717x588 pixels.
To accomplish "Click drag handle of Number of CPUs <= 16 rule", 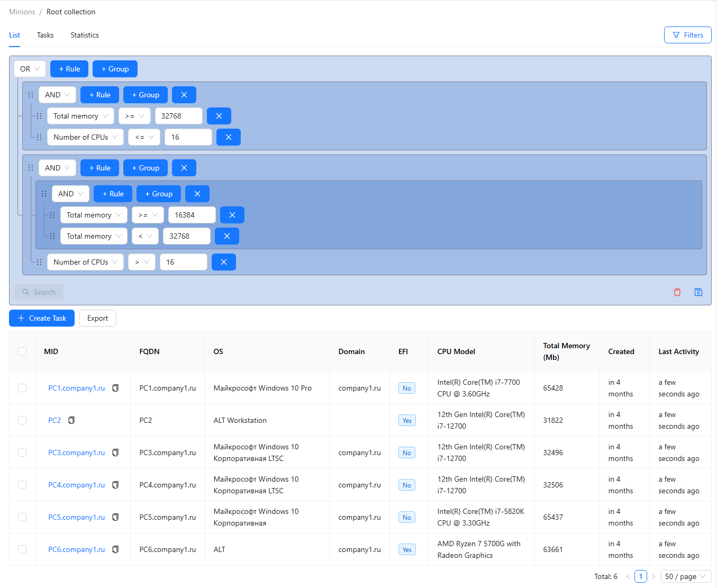I will pos(39,137).
